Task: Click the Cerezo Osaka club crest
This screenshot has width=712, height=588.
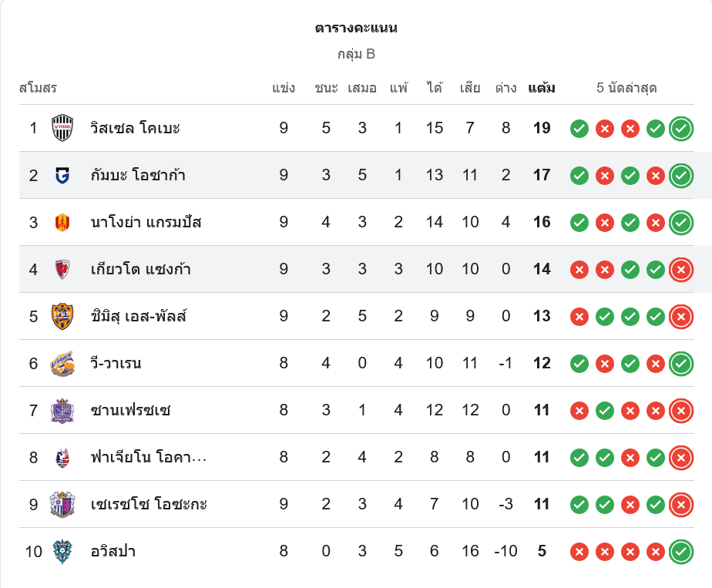Action: [x=62, y=505]
